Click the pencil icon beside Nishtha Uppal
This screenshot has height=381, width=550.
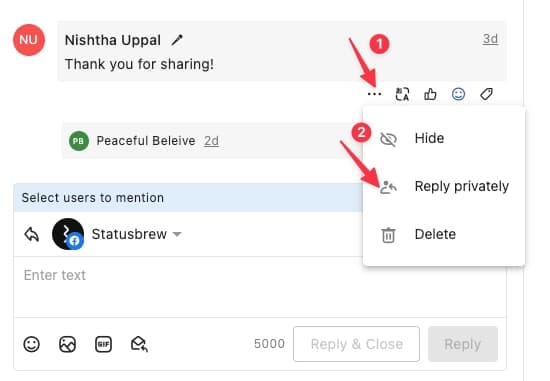click(177, 40)
